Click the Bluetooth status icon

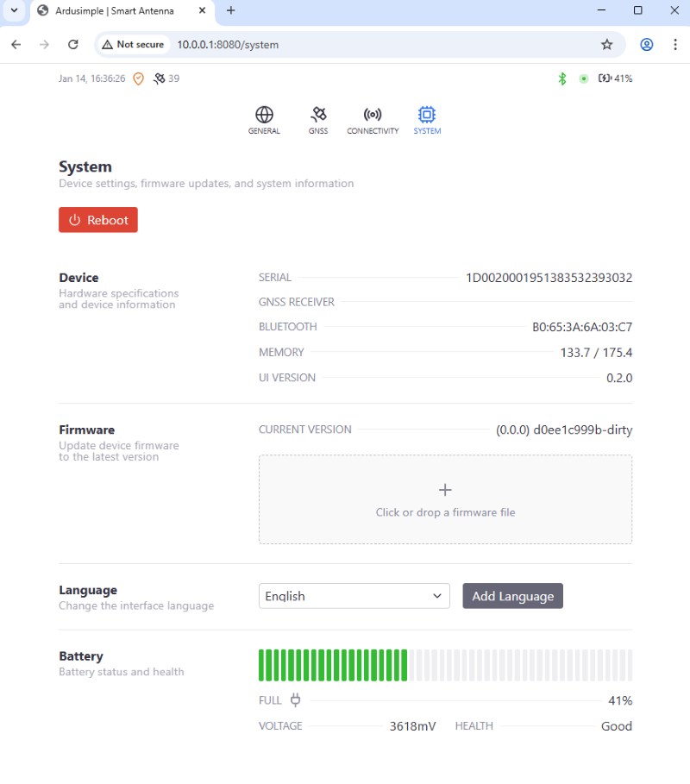coord(562,78)
